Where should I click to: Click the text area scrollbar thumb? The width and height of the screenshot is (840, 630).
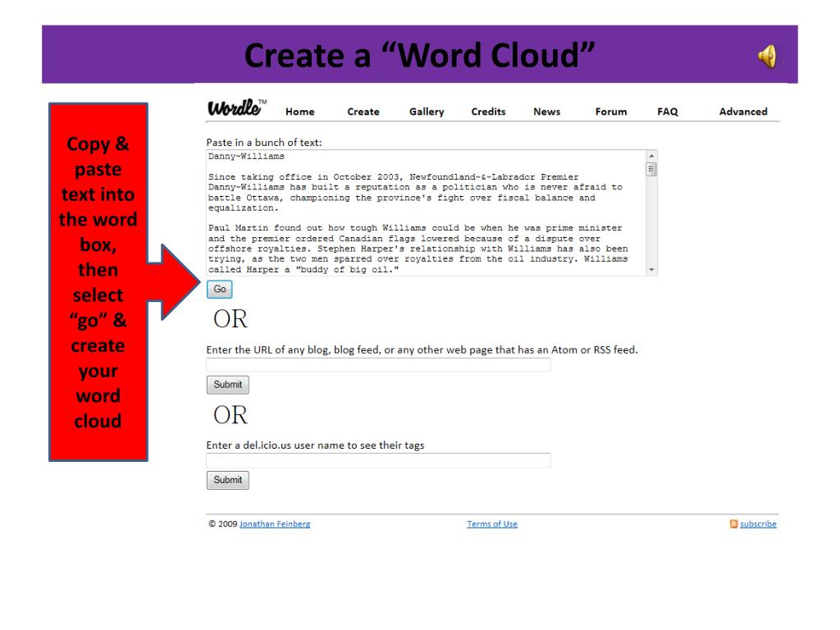click(651, 170)
